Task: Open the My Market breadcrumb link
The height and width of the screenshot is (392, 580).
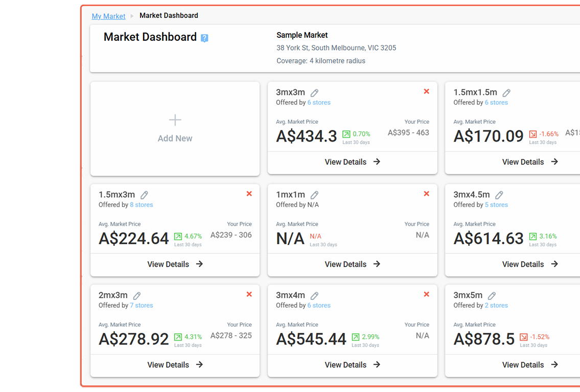Action: (108, 16)
